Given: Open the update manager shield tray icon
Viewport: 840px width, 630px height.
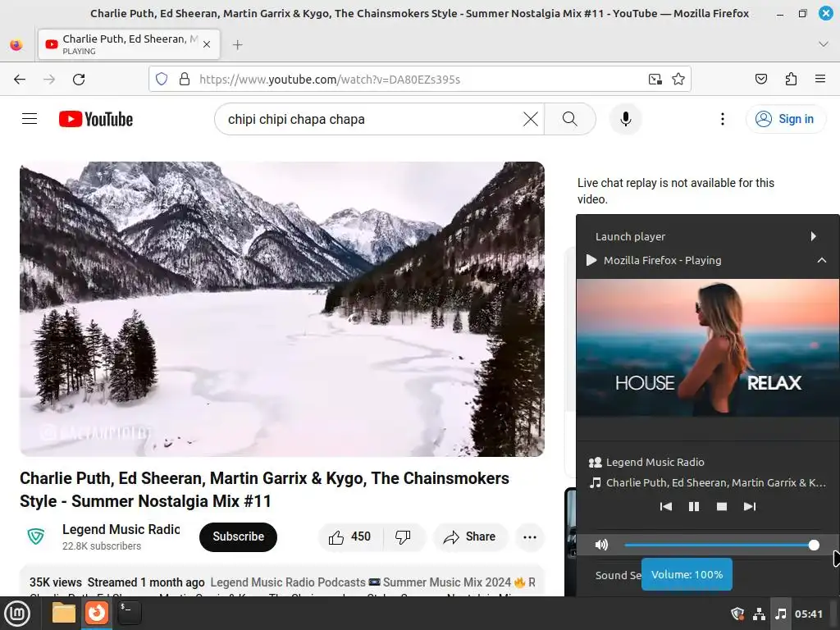Looking at the screenshot, I should click(x=737, y=614).
